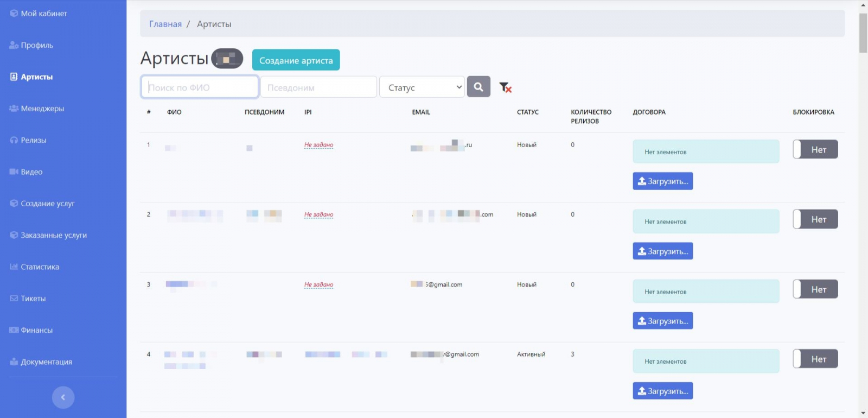Select the Менеджеры group icon in sidebar

click(14, 109)
